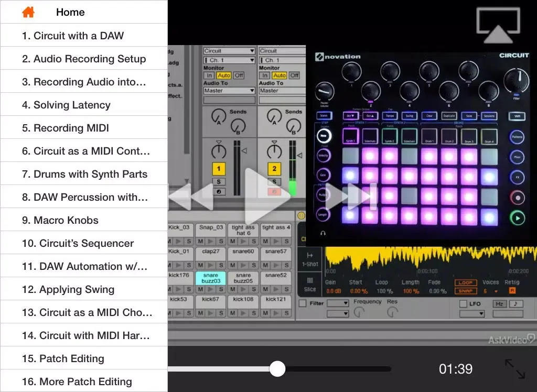
Task: Open chapter 7. Drums with Synth Parts
Action: click(84, 174)
